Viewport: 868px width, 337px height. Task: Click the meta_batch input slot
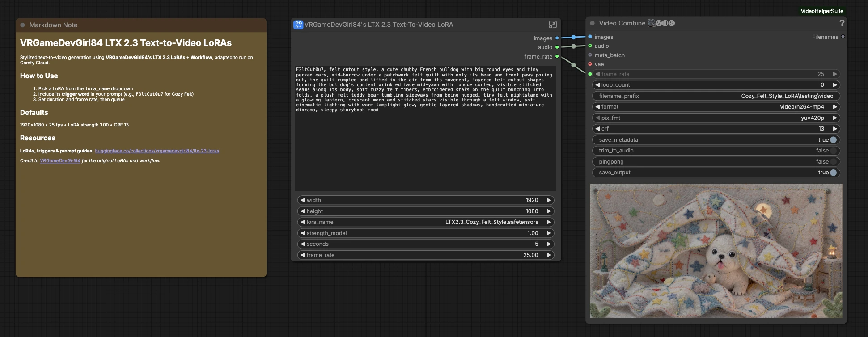pyautogui.click(x=590, y=55)
